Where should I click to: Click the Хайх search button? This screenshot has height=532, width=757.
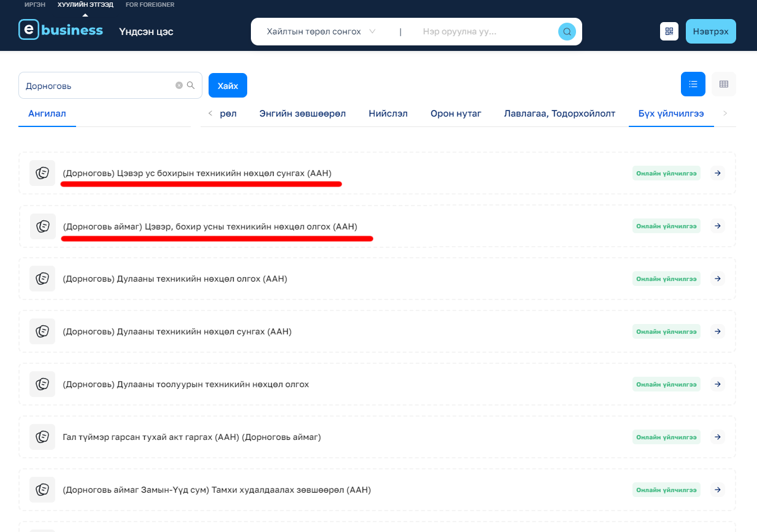pos(228,85)
